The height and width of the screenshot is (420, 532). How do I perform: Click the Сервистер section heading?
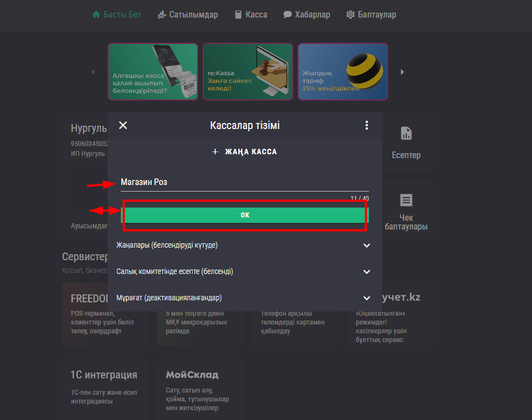[x=85, y=257]
